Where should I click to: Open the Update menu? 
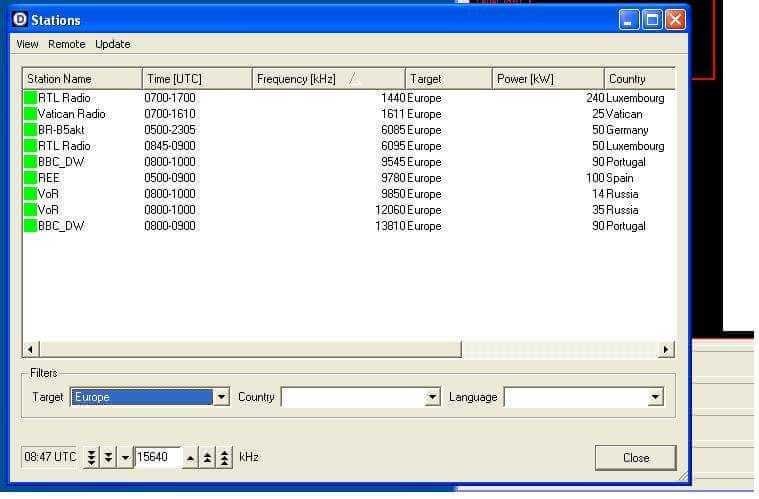point(112,44)
